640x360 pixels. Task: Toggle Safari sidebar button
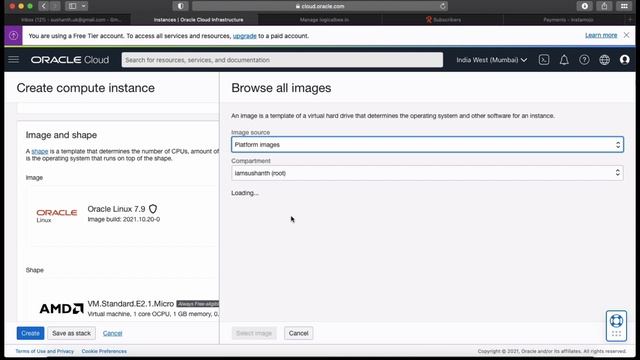coord(72,6)
